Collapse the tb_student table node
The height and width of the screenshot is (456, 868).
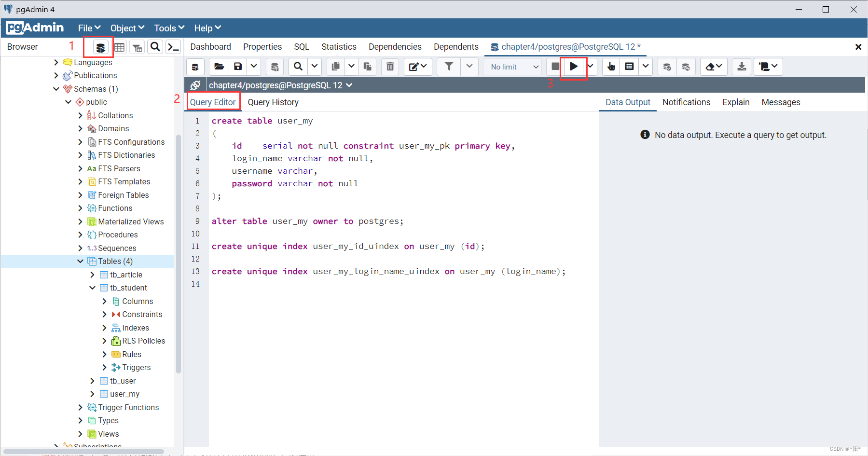tap(92, 288)
